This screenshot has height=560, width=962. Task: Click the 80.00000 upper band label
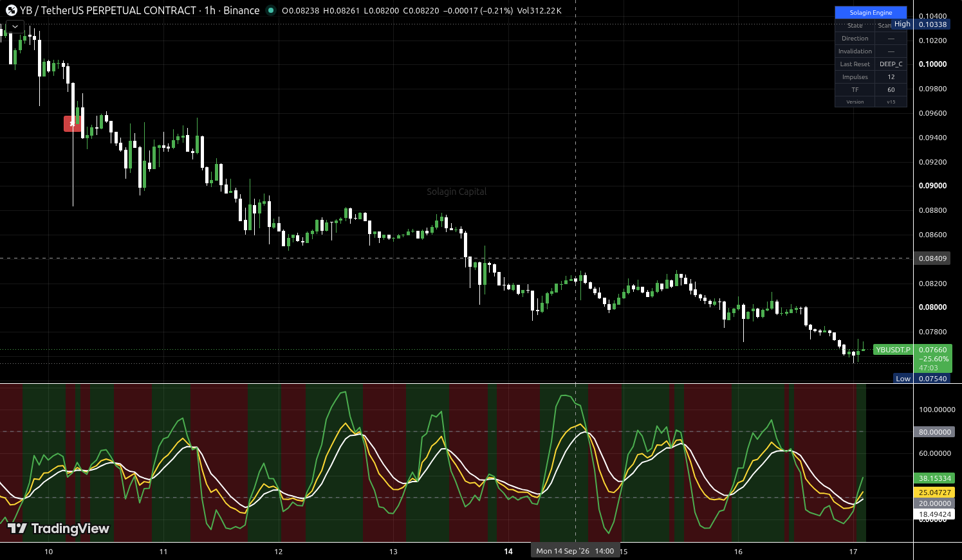(x=934, y=432)
